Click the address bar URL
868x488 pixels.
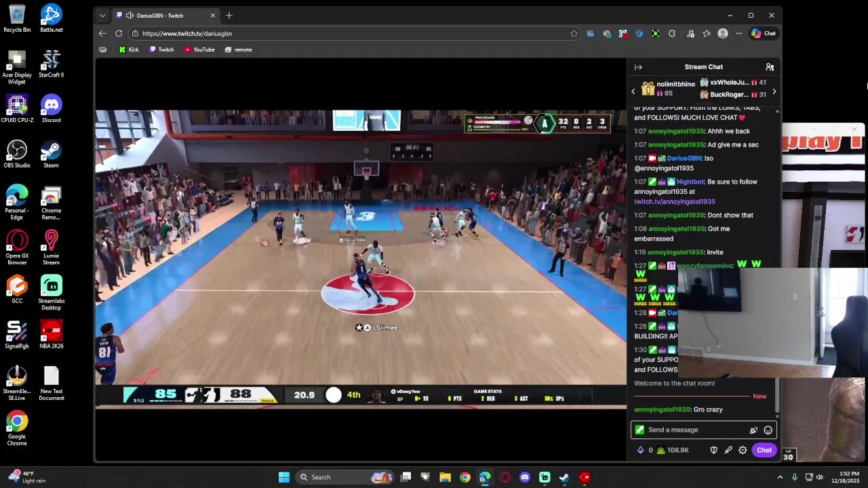(x=187, y=33)
